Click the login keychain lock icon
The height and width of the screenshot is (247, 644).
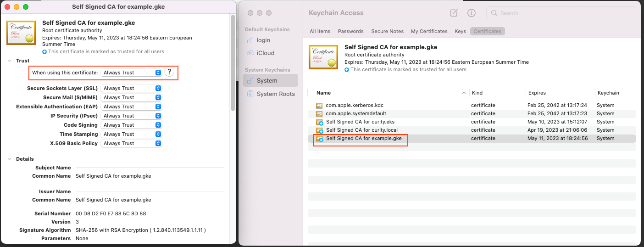(250, 40)
